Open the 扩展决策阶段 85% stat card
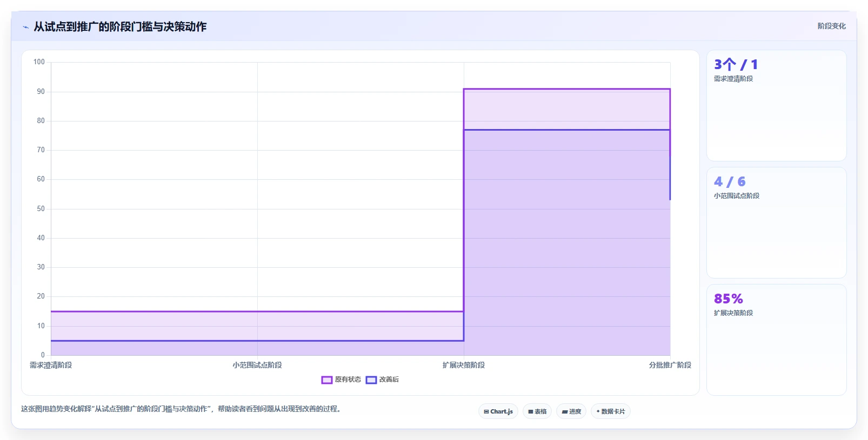The width and height of the screenshot is (868, 440). pos(777,340)
